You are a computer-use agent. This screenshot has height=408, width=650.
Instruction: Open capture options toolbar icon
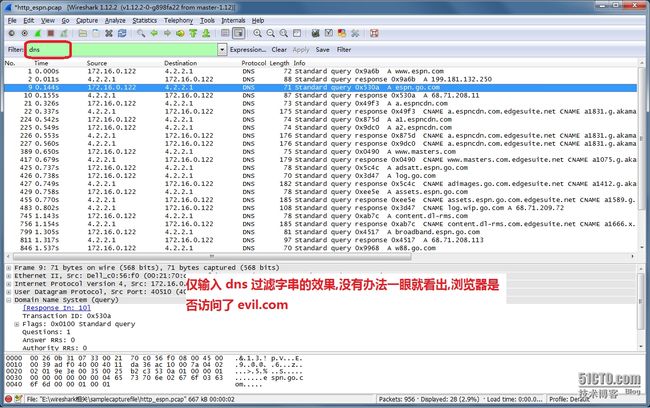(x=24, y=33)
